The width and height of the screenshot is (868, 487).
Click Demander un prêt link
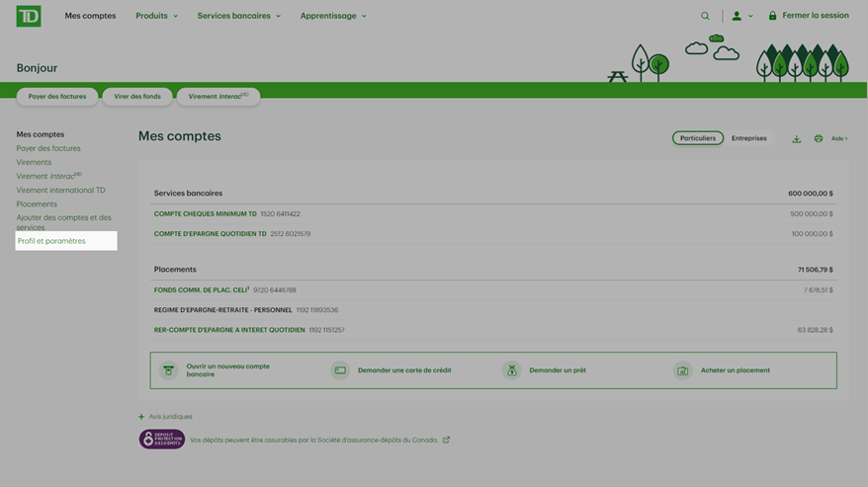pyautogui.click(x=558, y=370)
